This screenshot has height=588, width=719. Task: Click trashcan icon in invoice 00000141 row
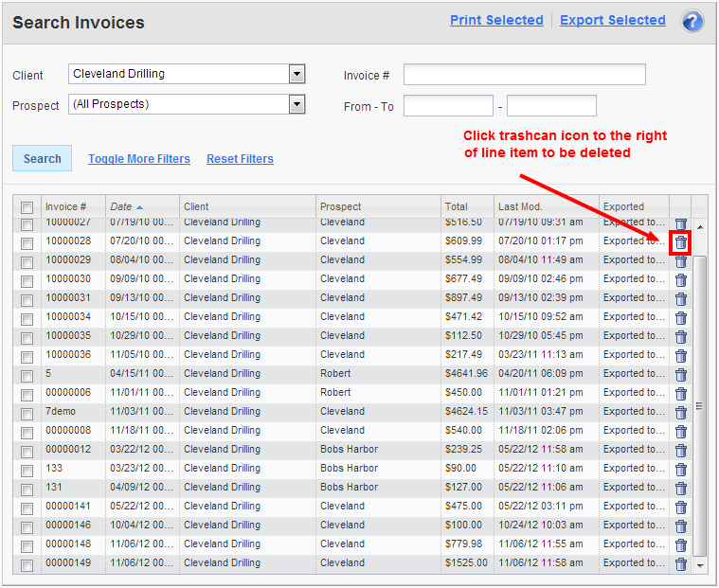(680, 507)
